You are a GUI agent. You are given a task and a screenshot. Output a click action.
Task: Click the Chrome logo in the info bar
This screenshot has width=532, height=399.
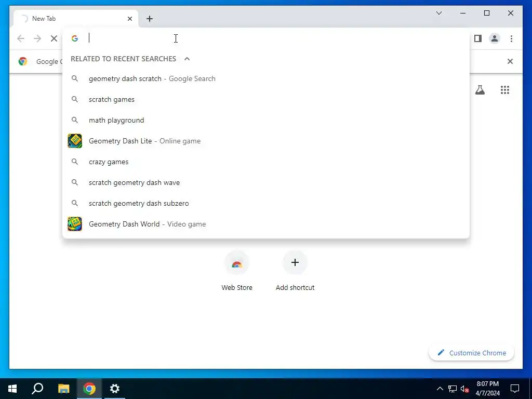pos(23,61)
